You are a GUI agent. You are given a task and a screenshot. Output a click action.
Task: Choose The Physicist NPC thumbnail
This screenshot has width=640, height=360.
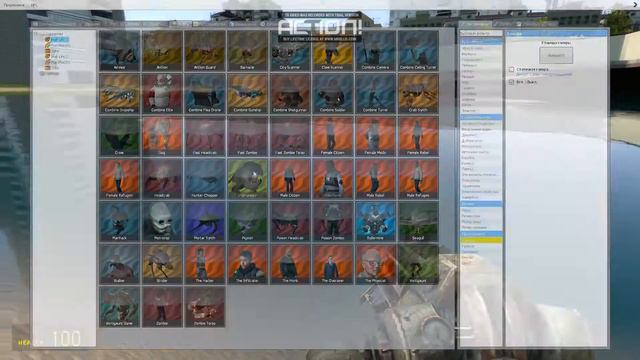coord(376,264)
